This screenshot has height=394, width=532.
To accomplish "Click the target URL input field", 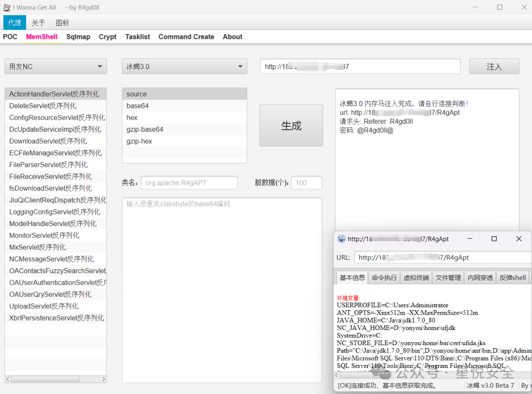I will pos(360,67).
